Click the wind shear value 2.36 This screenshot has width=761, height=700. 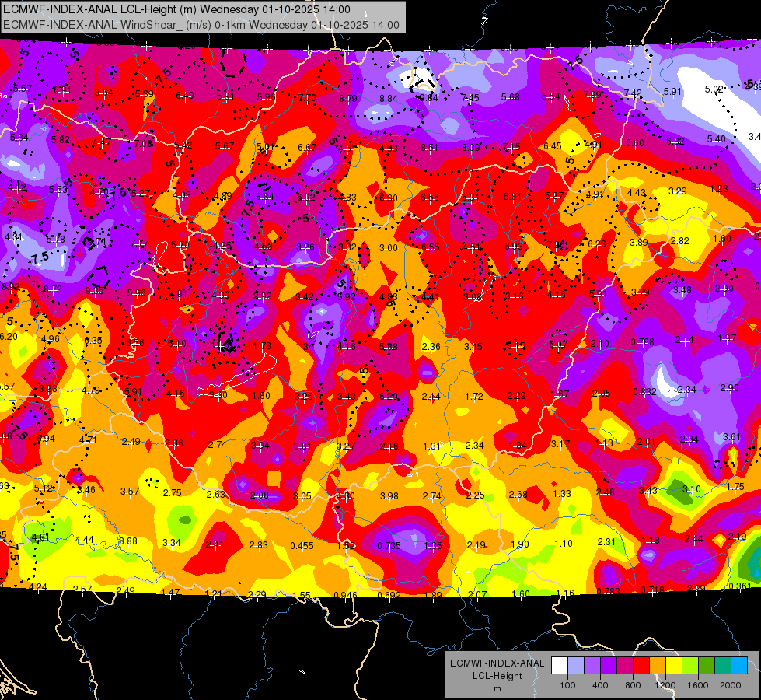tap(431, 346)
